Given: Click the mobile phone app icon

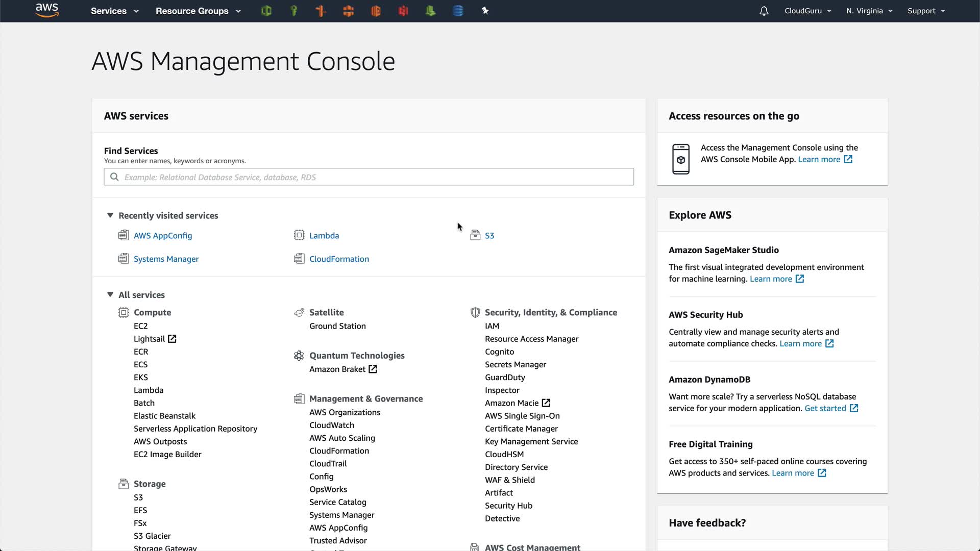Looking at the screenshot, I should [x=680, y=159].
